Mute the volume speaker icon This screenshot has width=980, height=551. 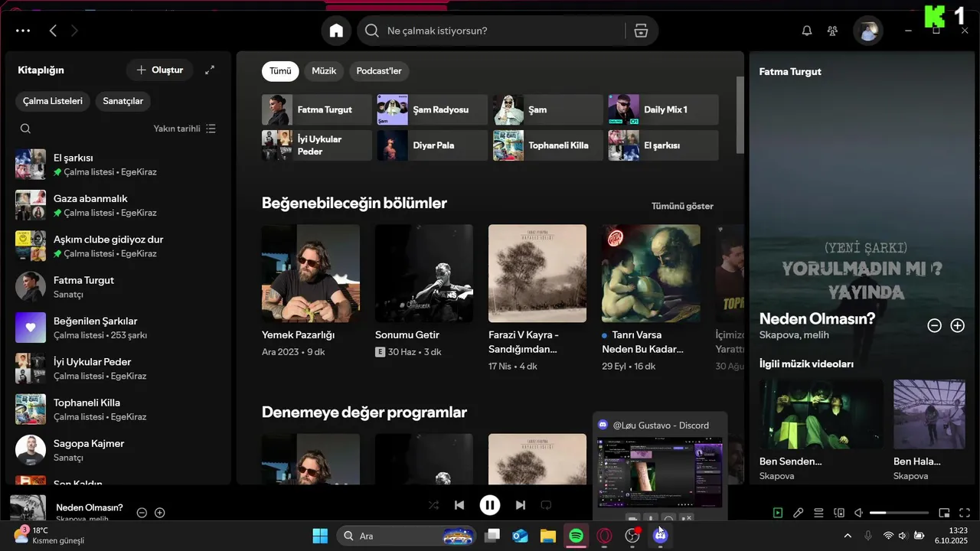pos(859,513)
